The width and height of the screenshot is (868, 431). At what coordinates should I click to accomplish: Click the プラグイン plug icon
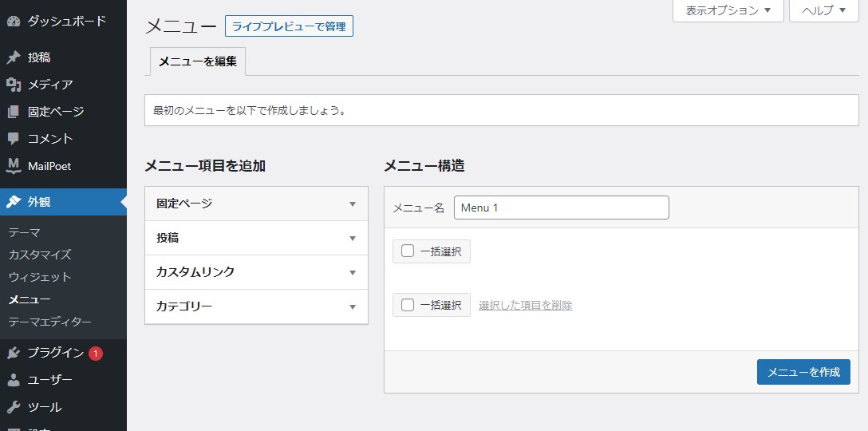pyautogui.click(x=14, y=353)
